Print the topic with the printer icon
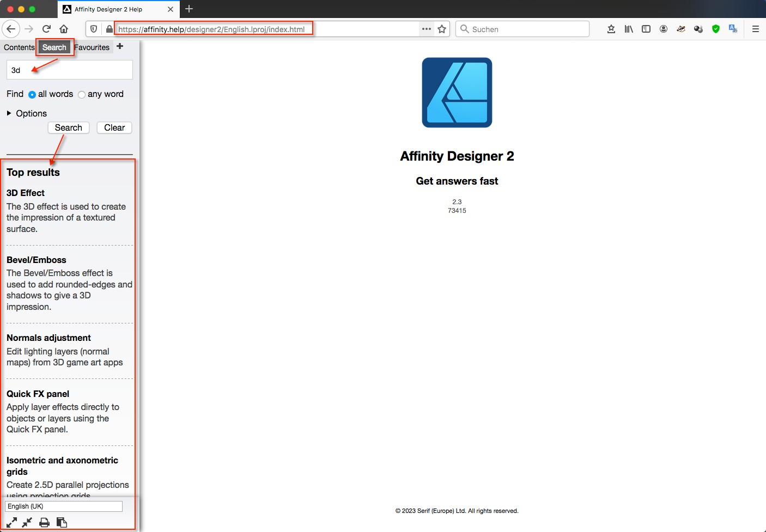 [45, 523]
